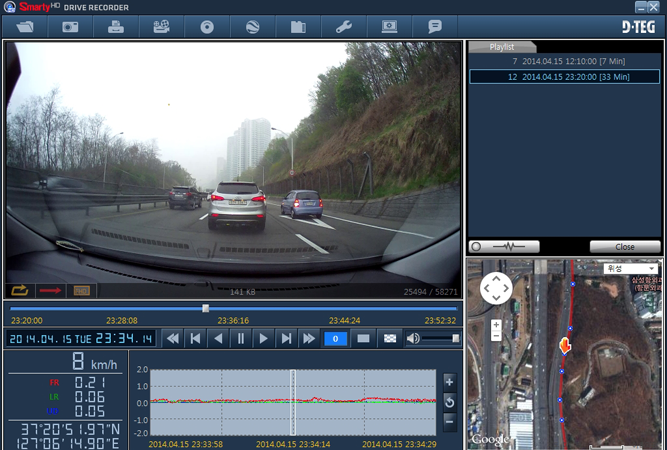Open settings with the wrench icon

(x=344, y=27)
